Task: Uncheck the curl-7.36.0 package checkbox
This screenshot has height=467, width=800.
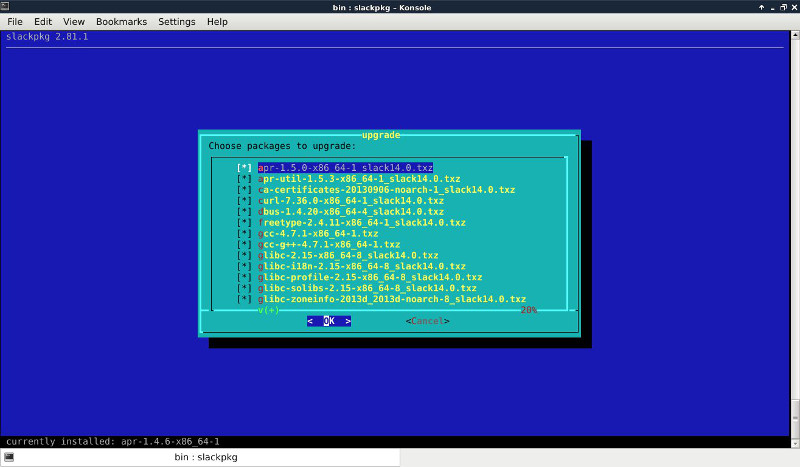Action: [x=244, y=200]
